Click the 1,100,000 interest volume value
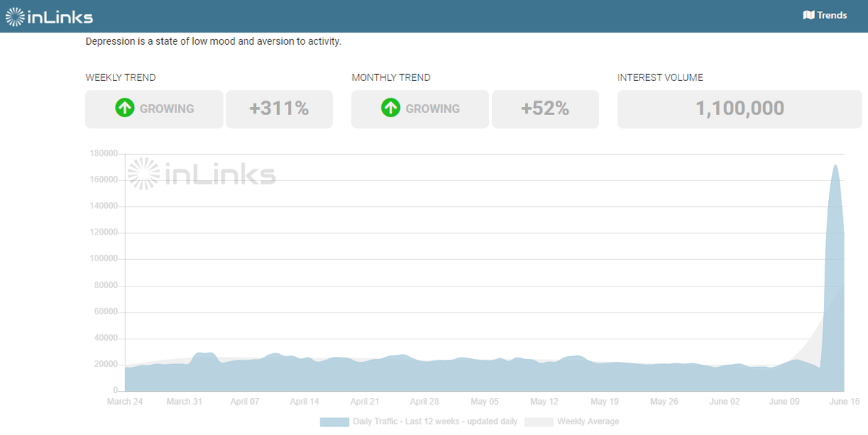The width and height of the screenshot is (868, 435). pyautogui.click(x=739, y=108)
